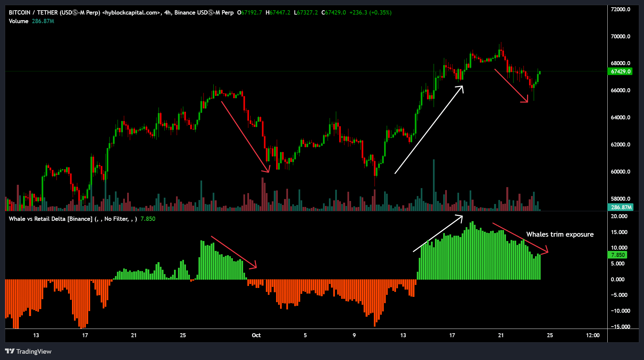The width and height of the screenshot is (644, 360).
Task: Click the −10.000 indicator axis label
Action: click(x=621, y=311)
